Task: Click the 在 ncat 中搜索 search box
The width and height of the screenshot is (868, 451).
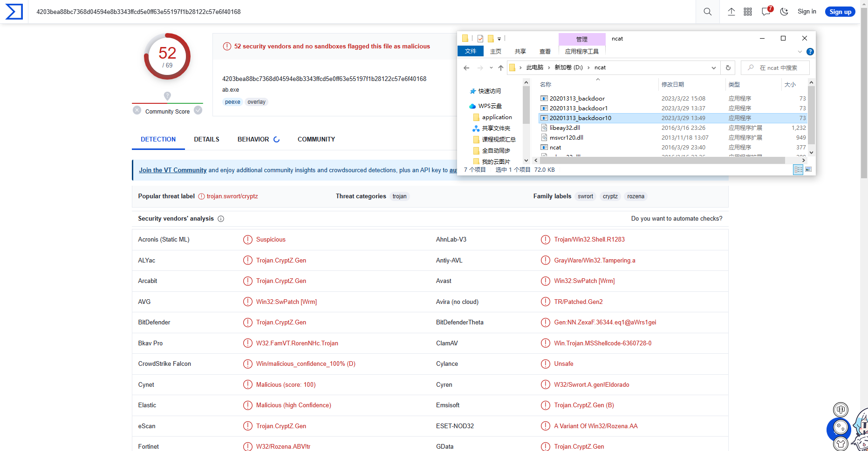Action: click(775, 68)
